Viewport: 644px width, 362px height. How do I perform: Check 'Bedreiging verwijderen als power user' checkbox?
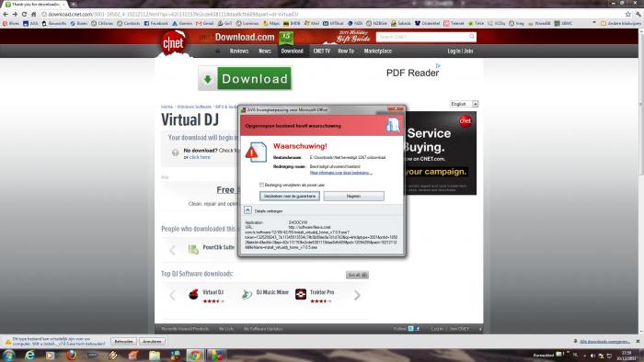point(261,185)
